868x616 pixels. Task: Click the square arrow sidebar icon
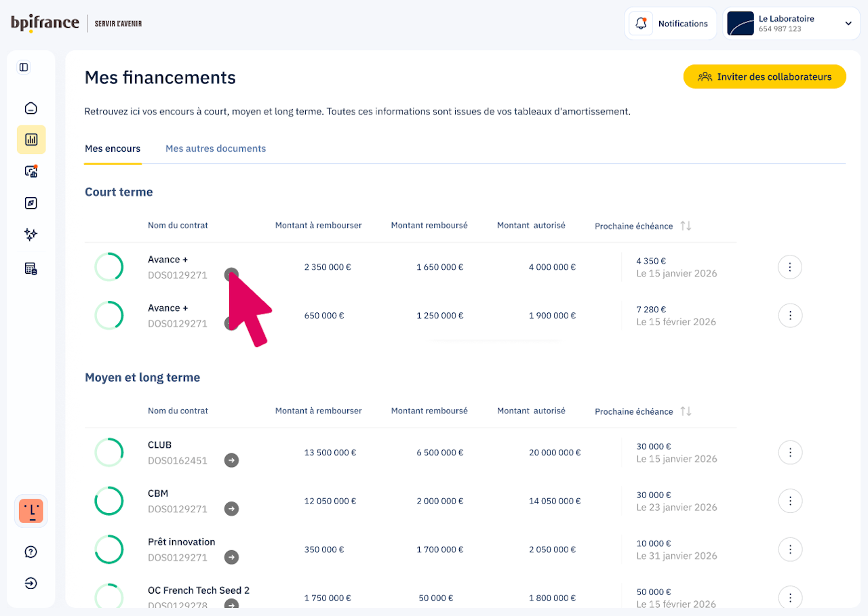(31, 203)
